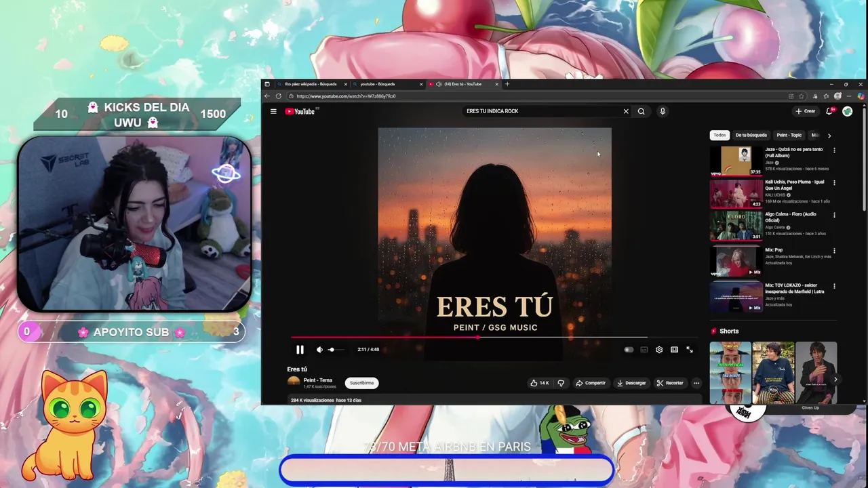Open options menu for Algo Caleta Floro
This screenshot has height=488, width=868.
[834, 215]
